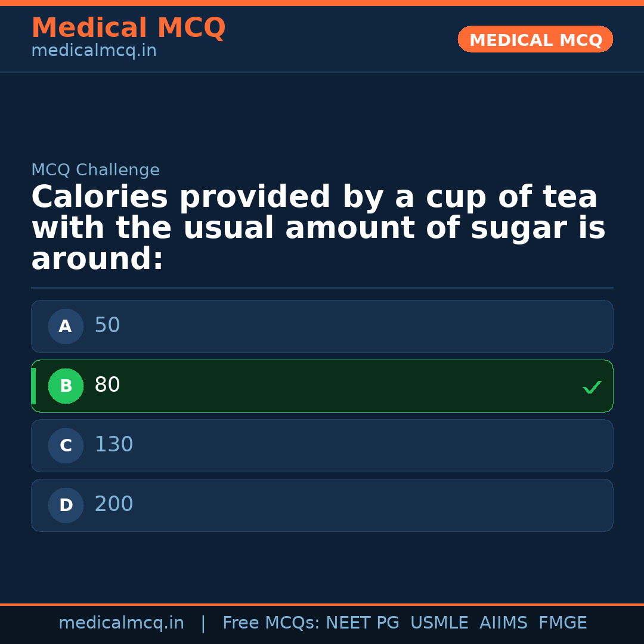
Task: Click the question text about tea calories
Action: click(318, 227)
